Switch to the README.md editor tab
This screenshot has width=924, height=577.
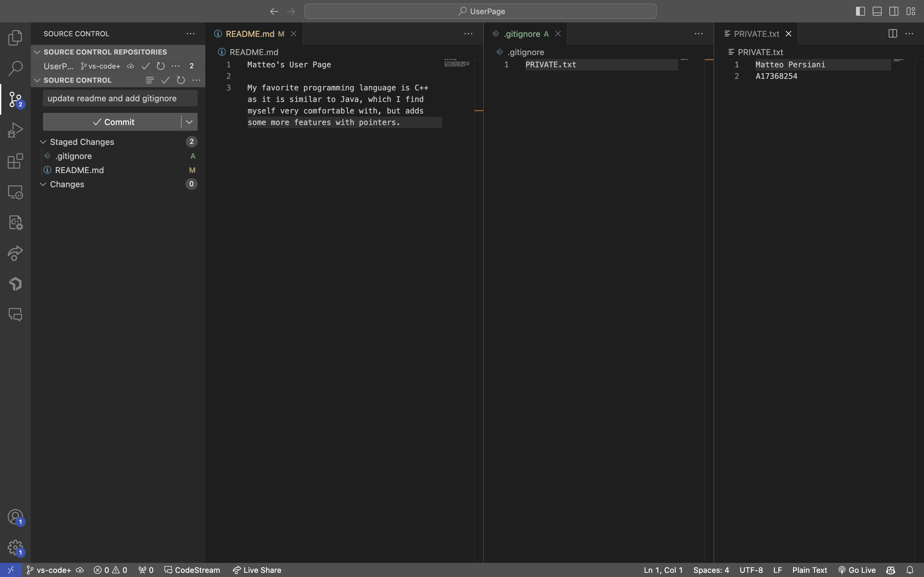coord(250,34)
